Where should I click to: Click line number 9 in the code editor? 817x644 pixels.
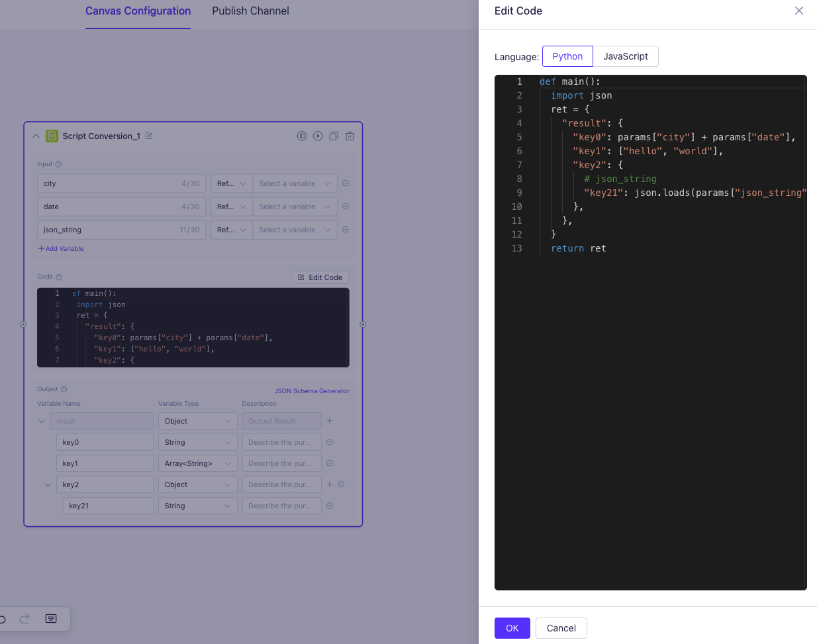(519, 193)
